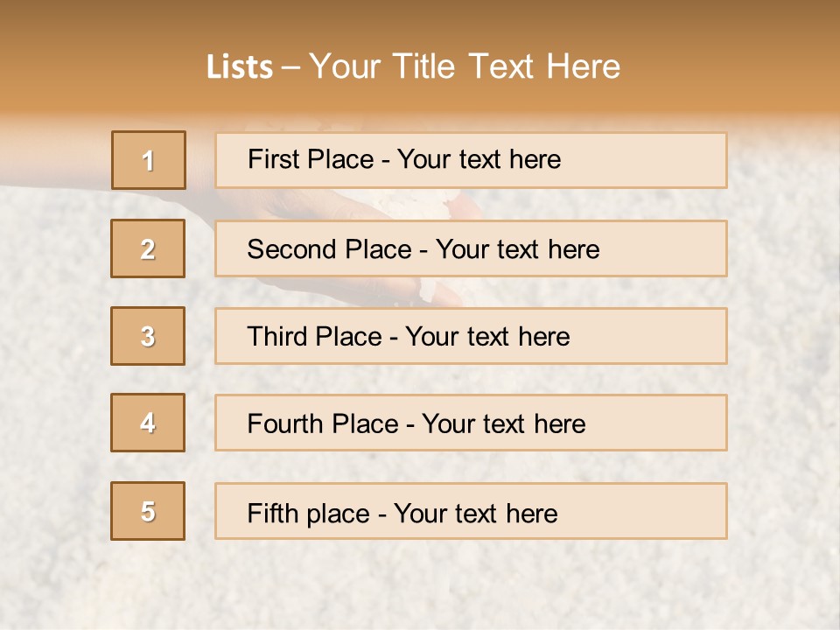Click the empty sand background below the list
This screenshot has height=630, width=840.
click(420, 588)
